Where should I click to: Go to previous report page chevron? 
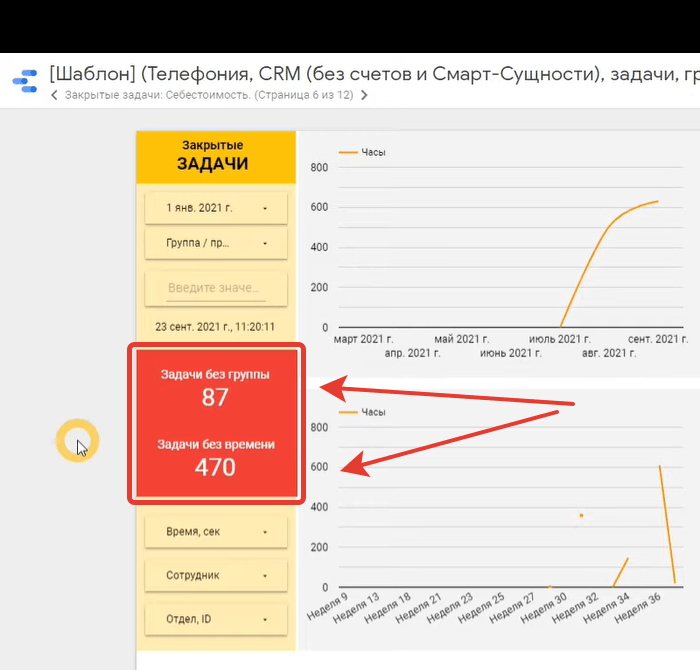(54, 96)
